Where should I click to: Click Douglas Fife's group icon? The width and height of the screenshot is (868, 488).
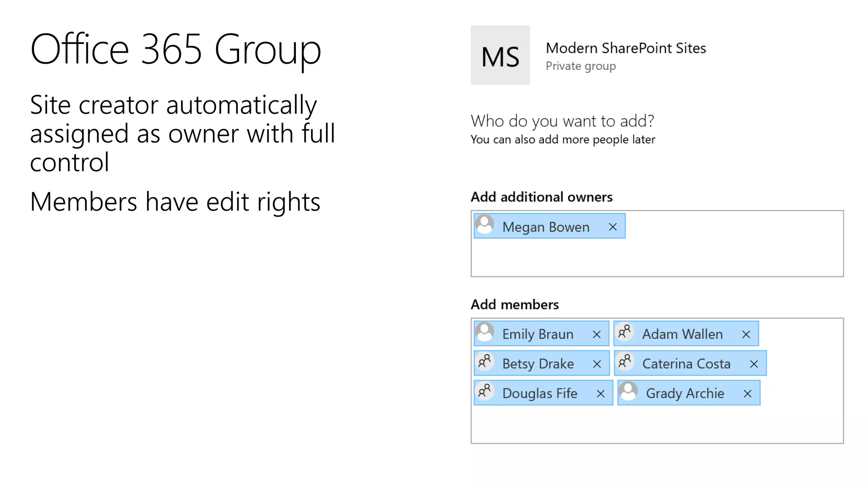(485, 391)
